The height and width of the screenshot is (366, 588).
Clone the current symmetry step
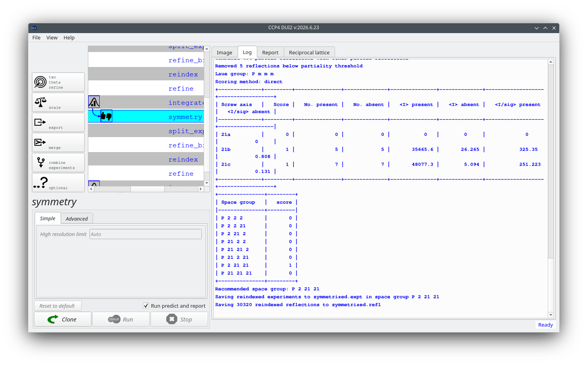click(63, 320)
